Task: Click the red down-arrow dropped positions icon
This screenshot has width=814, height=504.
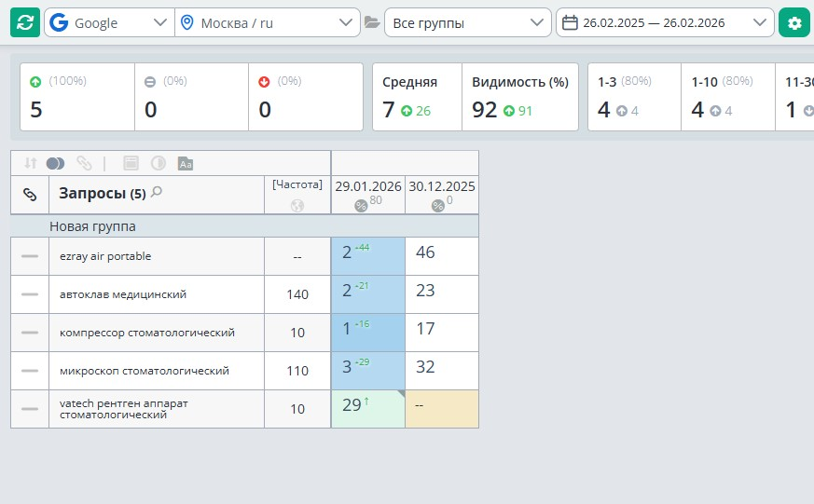Action: click(264, 81)
